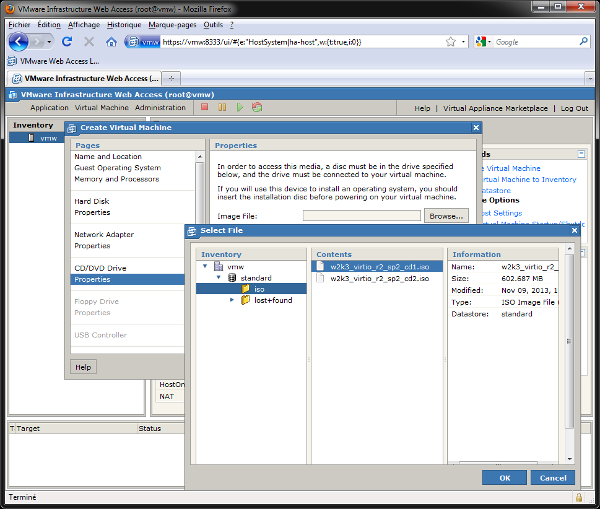
Task: Click the Reset VM toolbar icon
Action: [x=257, y=107]
